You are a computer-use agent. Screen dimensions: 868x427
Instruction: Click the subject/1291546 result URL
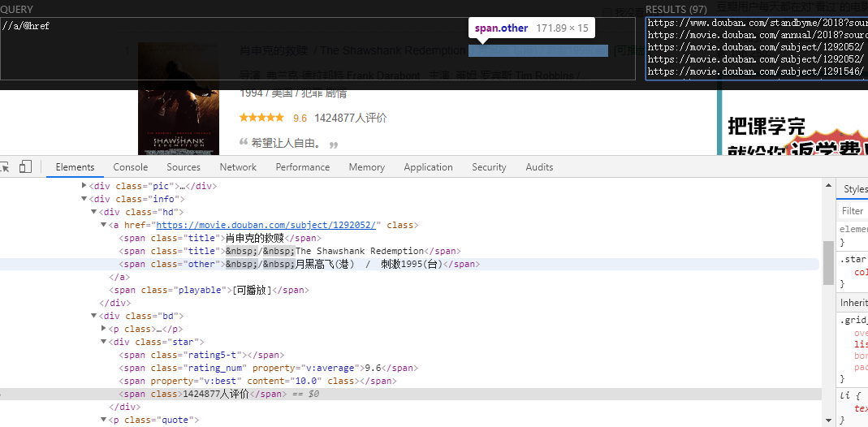click(x=755, y=71)
